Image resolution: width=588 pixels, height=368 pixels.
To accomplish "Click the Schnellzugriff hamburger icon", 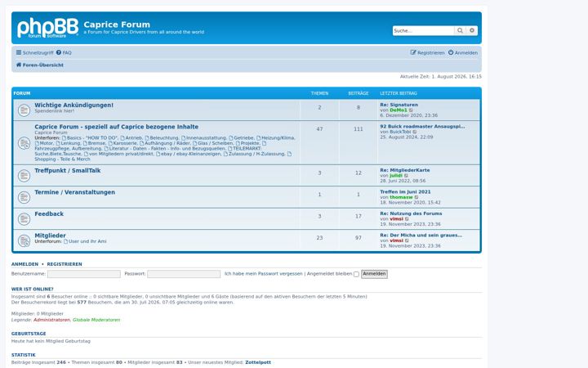I will pyautogui.click(x=18, y=52).
